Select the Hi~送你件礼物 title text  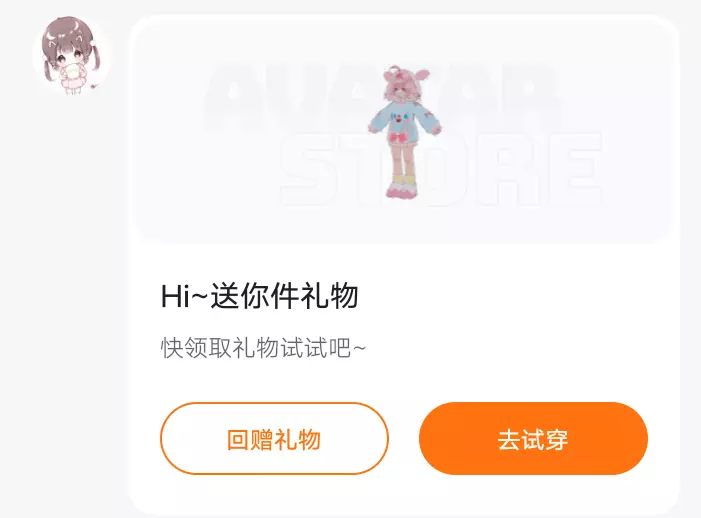pyautogui.click(x=260, y=296)
